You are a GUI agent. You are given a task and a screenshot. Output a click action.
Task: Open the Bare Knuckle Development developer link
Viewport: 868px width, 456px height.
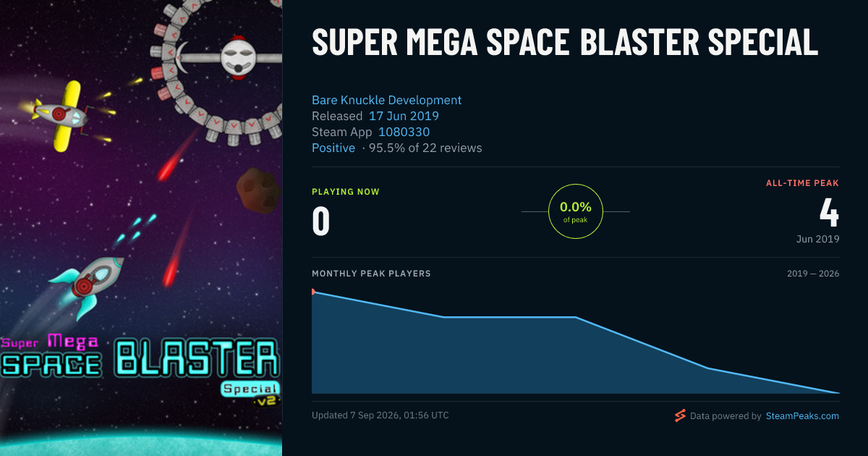point(386,100)
